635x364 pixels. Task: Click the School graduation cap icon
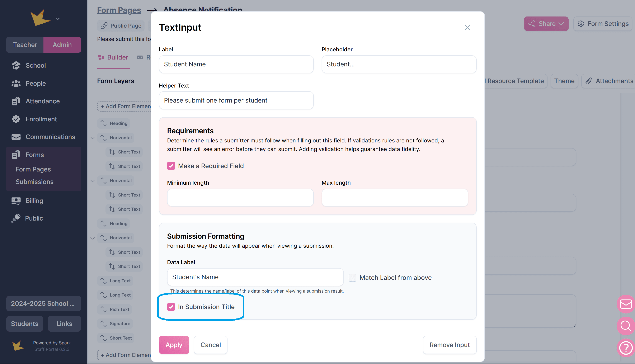click(x=16, y=66)
